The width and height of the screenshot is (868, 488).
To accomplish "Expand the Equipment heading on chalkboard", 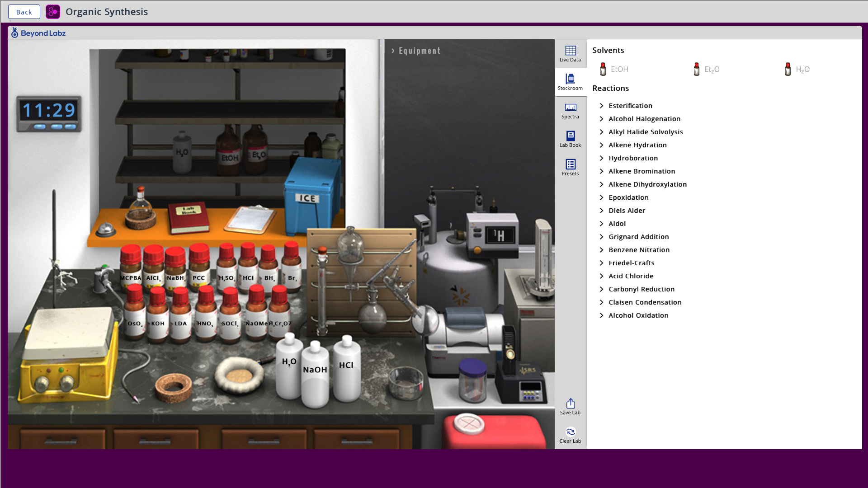I will pos(416,51).
